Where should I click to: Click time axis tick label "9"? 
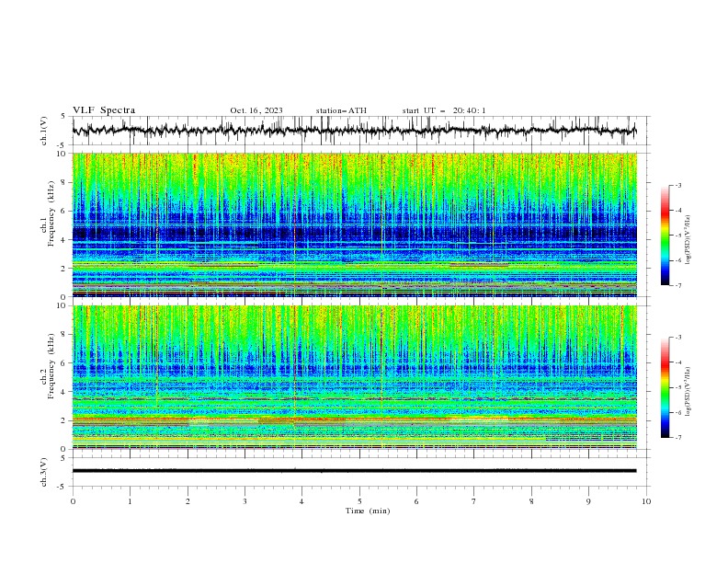(588, 501)
